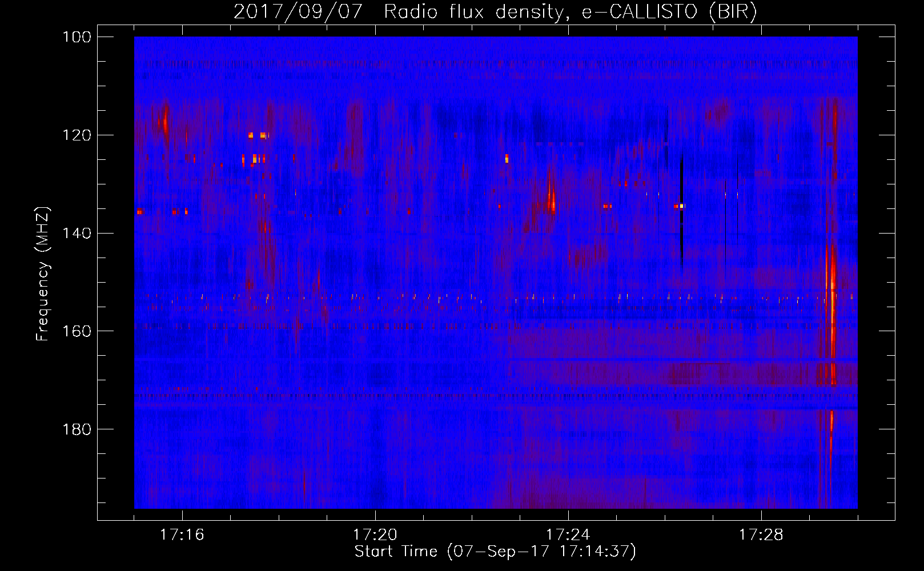The height and width of the screenshot is (571, 924).
Task: Click the 17:20 time tick label
Action: (x=375, y=535)
